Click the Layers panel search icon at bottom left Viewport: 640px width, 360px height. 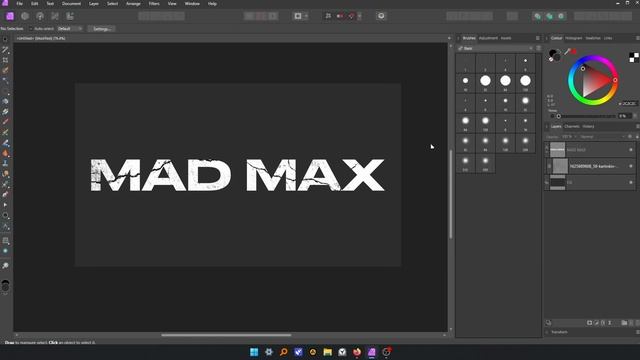tap(548, 322)
